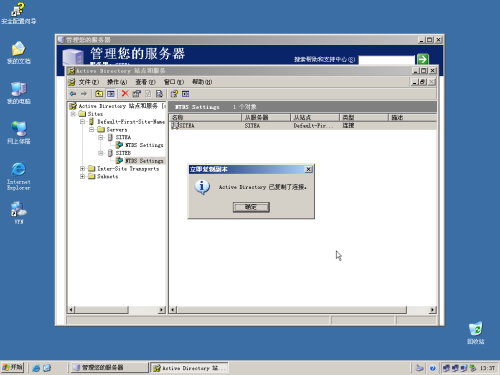Select Inter-Site Transports in the tree
Image resolution: width=500 pixels, height=375 pixels.
[128, 169]
